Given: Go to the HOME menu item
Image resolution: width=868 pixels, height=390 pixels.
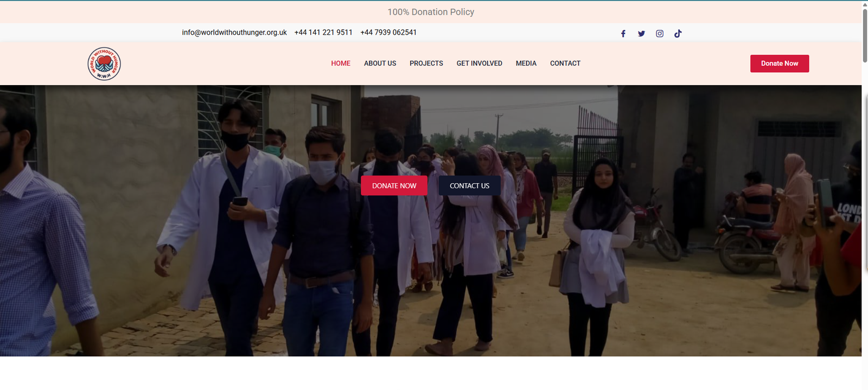Looking at the screenshot, I should click(x=341, y=63).
